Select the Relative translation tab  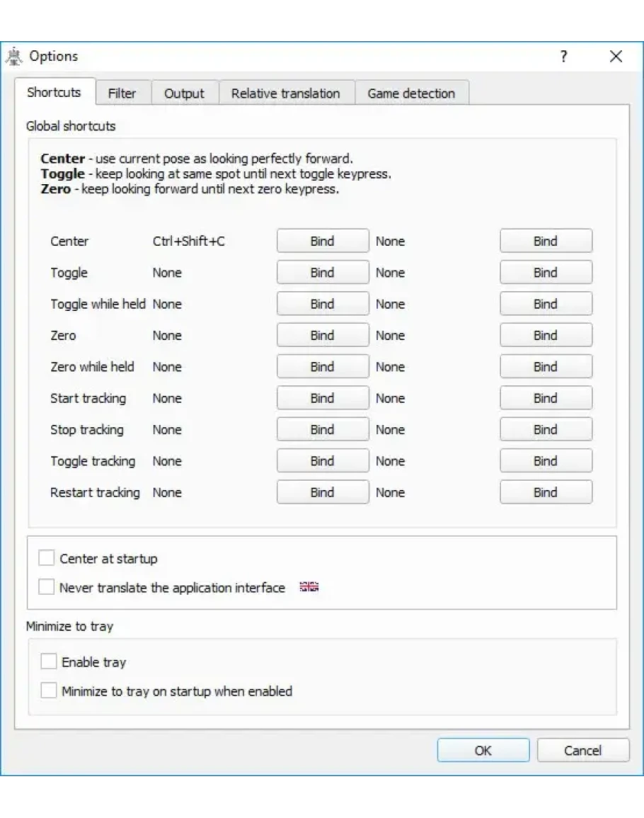285,93
